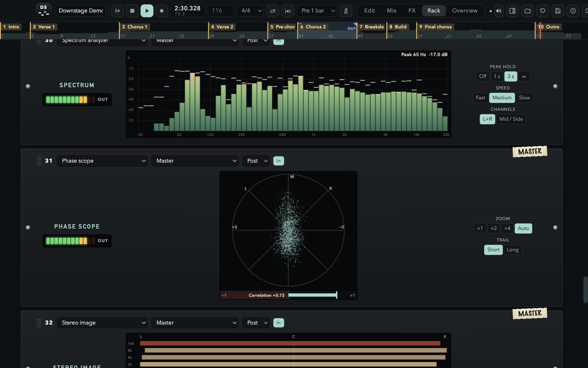Click the vertical scrollbar thumb of the rack
This screenshot has width=588, height=368.
tap(585, 290)
